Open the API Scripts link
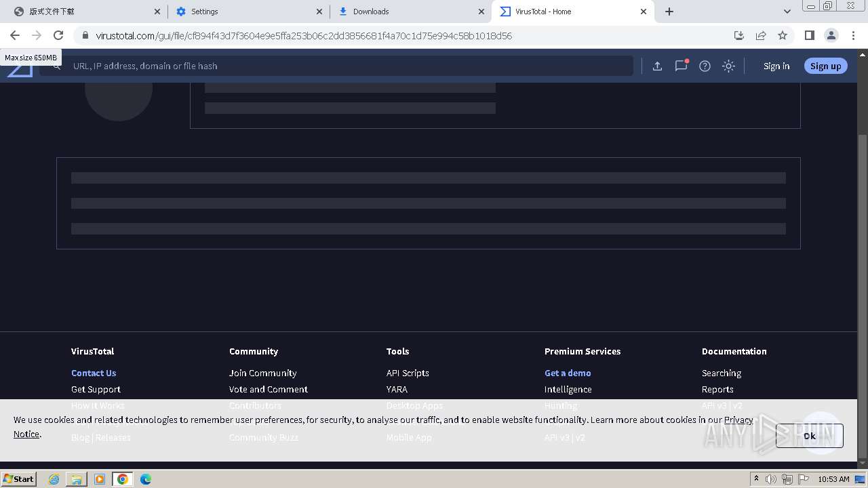Viewport: 868px width, 488px height. tap(408, 373)
